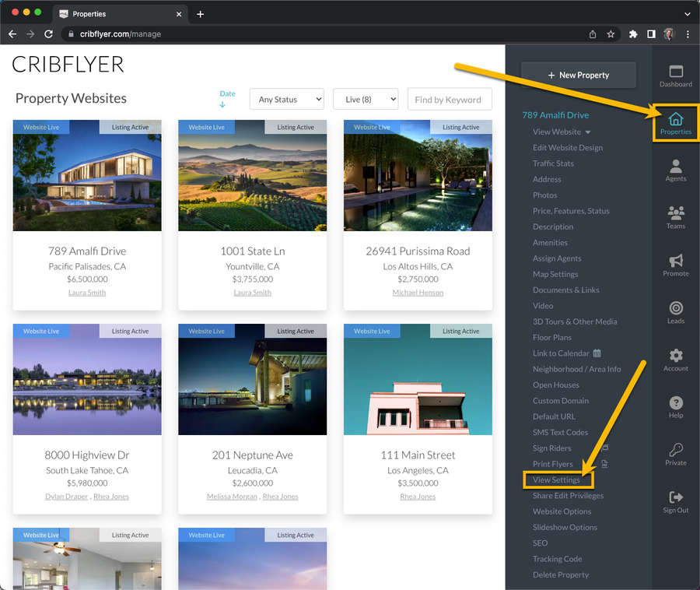
Task: Open the Agents sidebar icon
Action: click(x=675, y=166)
